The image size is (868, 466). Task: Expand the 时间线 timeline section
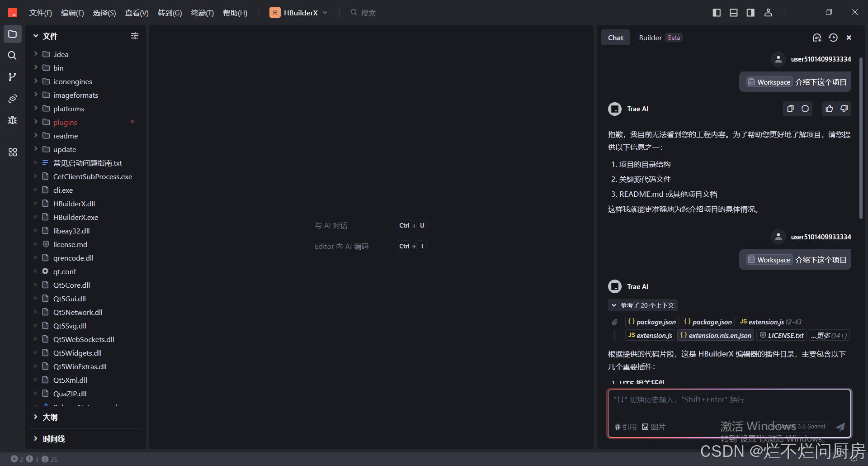click(86, 439)
